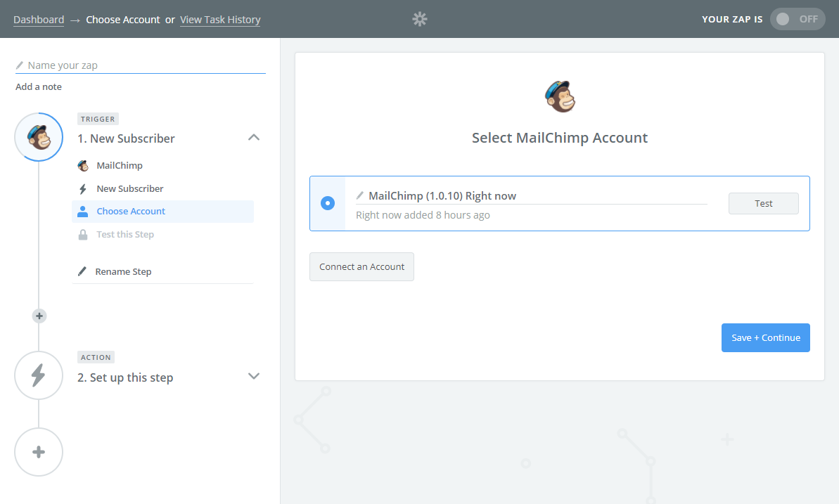Click the pencil icon beside account name
Screen dimensions: 839x504
(x=360, y=195)
